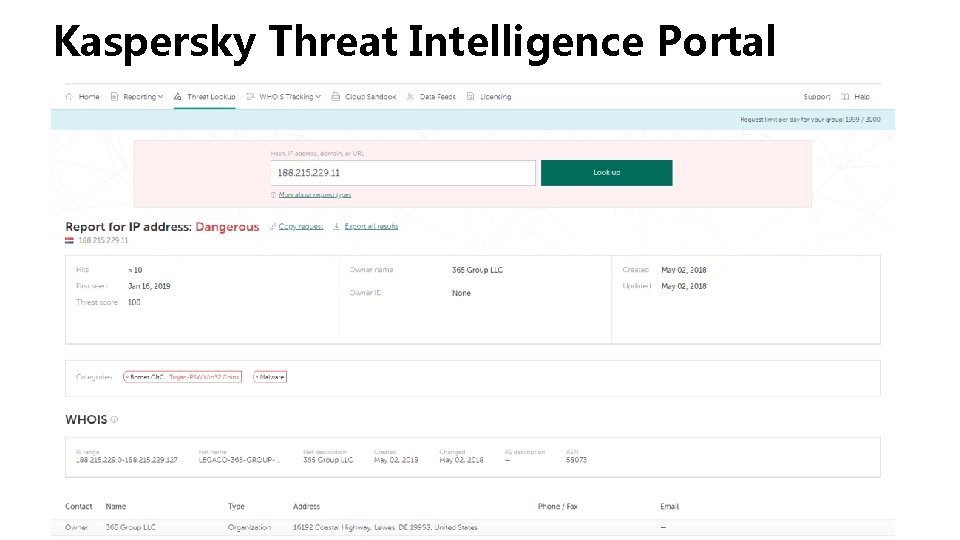Open the More about request types link
Image resolution: width=960 pixels, height=540 pixels.
(315, 195)
